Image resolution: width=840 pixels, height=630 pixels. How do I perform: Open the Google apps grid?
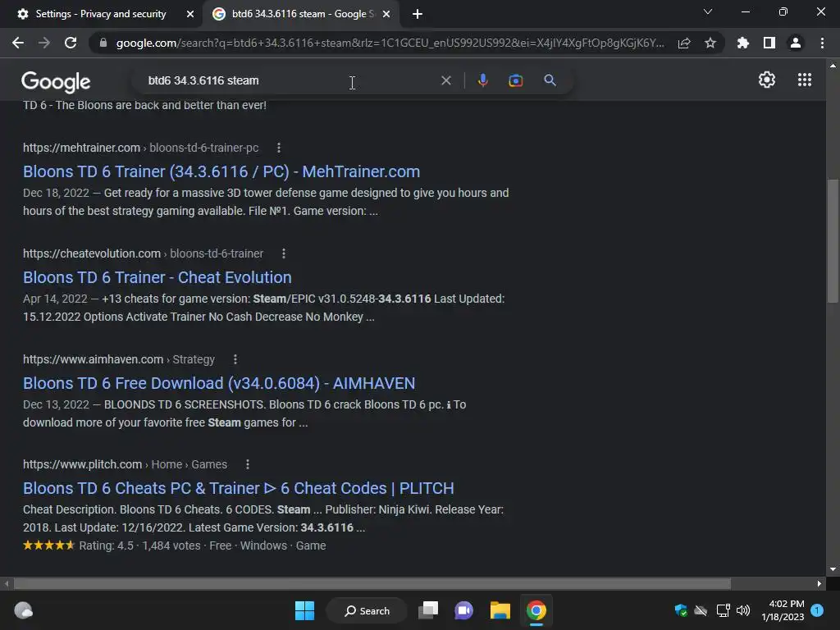(x=805, y=80)
